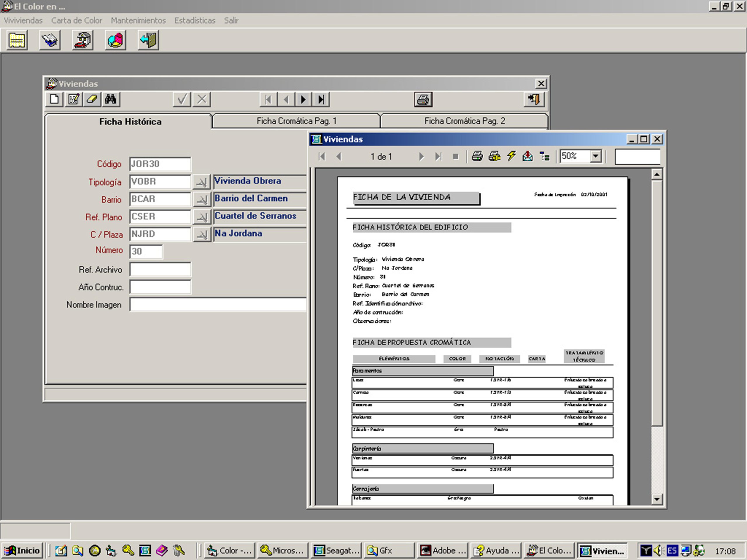The height and width of the screenshot is (560, 747).
Task: Go to next record with the play arrow
Action: click(x=303, y=99)
